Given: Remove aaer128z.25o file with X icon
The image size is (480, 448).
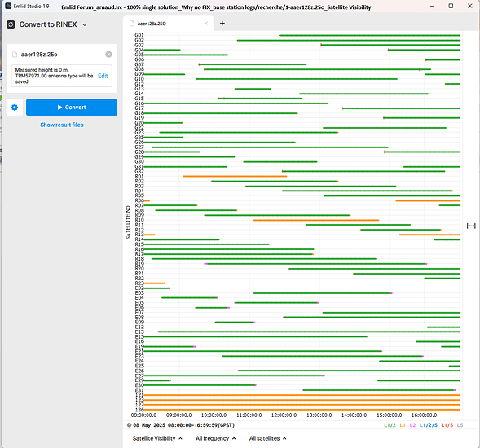Looking at the screenshot, I should (x=108, y=55).
